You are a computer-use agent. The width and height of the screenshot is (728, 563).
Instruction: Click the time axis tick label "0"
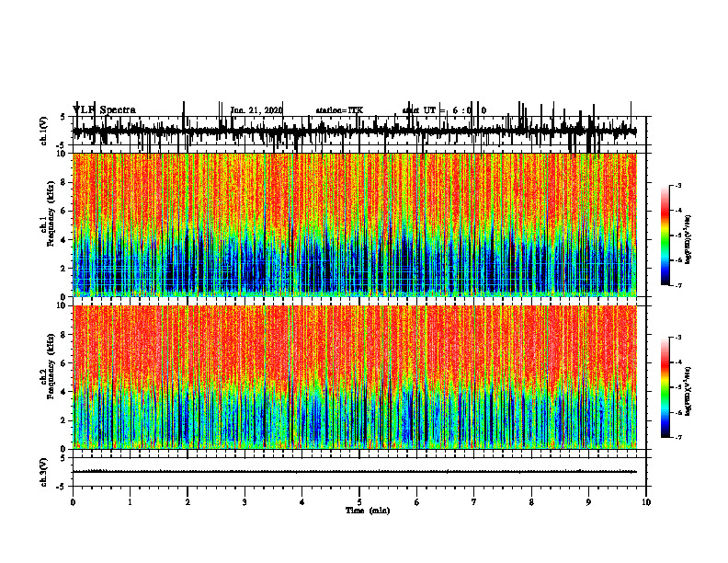pyautogui.click(x=73, y=502)
